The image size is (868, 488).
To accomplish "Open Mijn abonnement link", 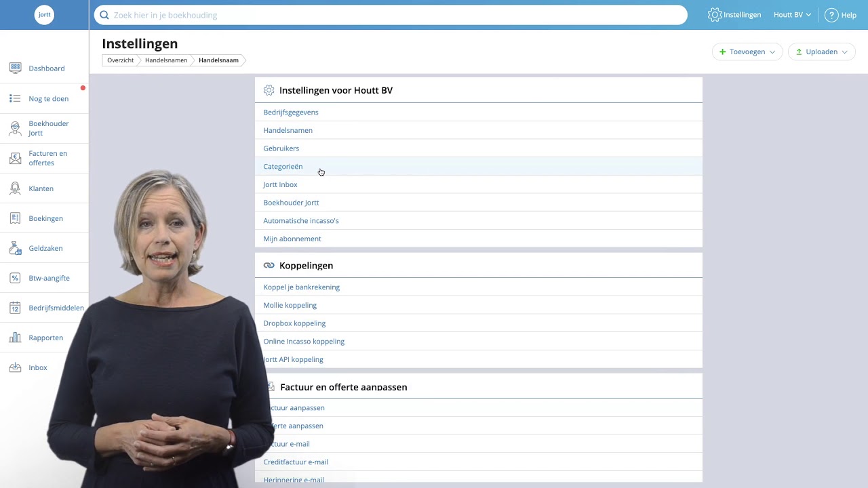I will point(292,239).
